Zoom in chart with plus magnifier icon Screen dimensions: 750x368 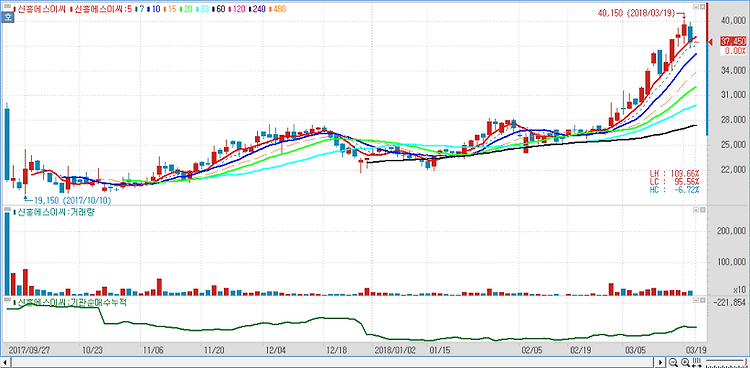coord(685,362)
